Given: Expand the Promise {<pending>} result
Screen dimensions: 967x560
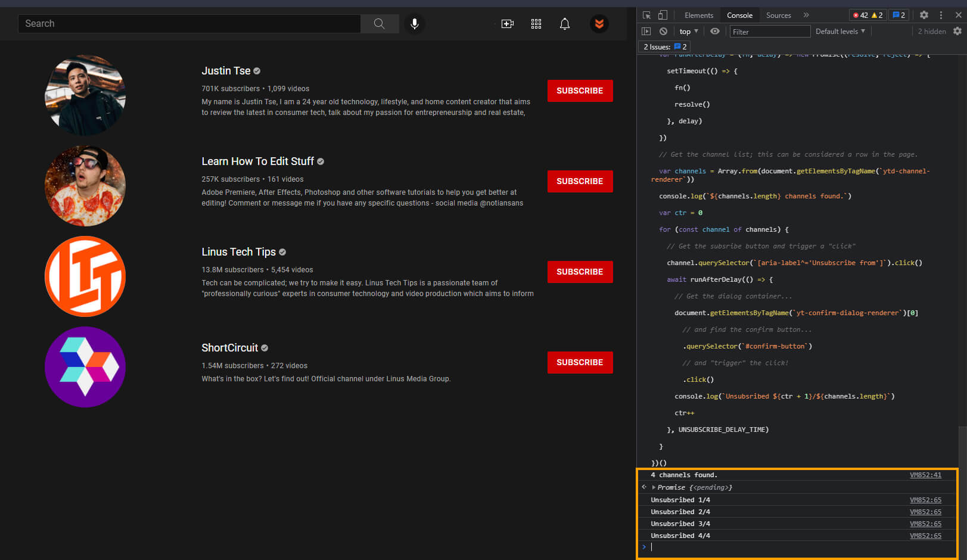Looking at the screenshot, I should pyautogui.click(x=654, y=487).
